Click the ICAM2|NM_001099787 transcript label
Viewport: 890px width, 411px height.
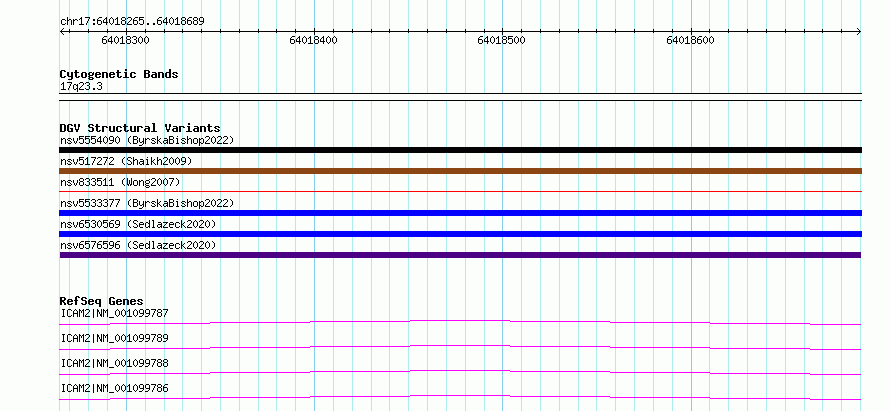114,313
